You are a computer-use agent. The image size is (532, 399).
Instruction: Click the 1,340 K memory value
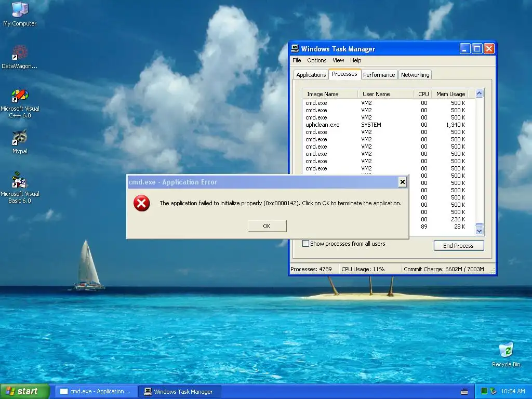point(455,125)
